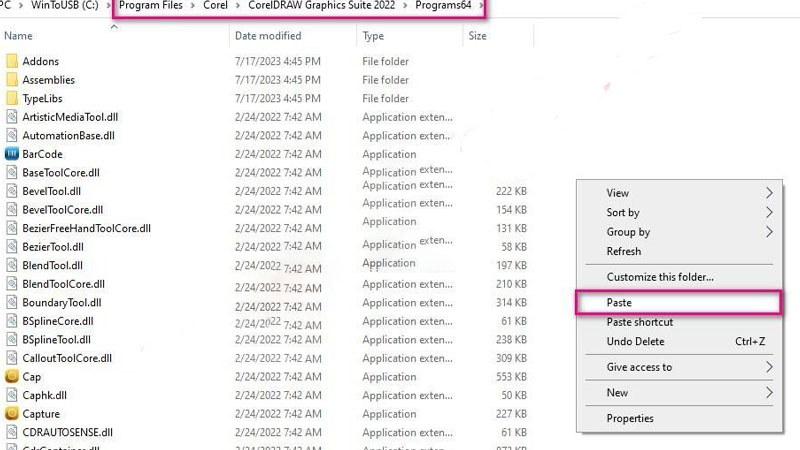Image resolution: width=800 pixels, height=450 pixels.
Task: Expand the View submenu arrow
Action: 769,193
